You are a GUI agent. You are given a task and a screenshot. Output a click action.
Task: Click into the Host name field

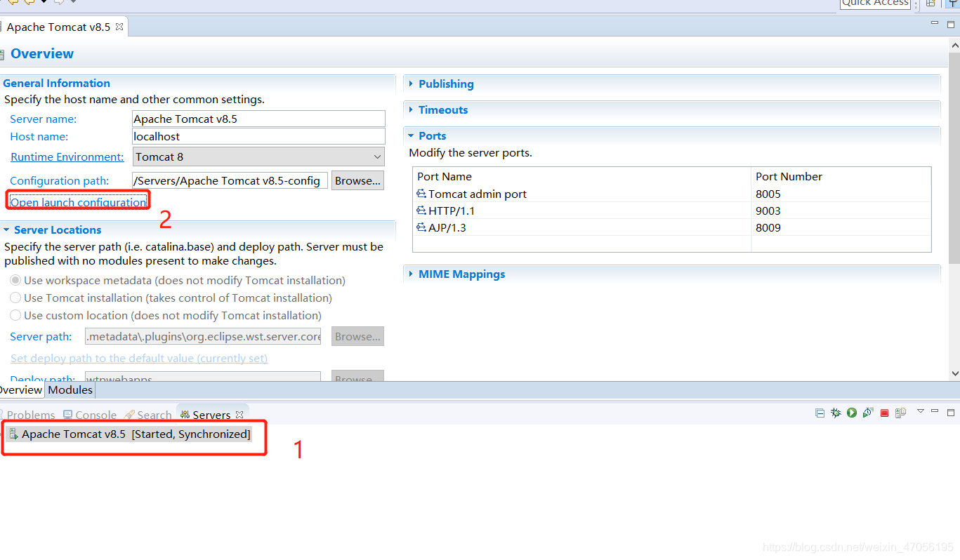(x=258, y=136)
